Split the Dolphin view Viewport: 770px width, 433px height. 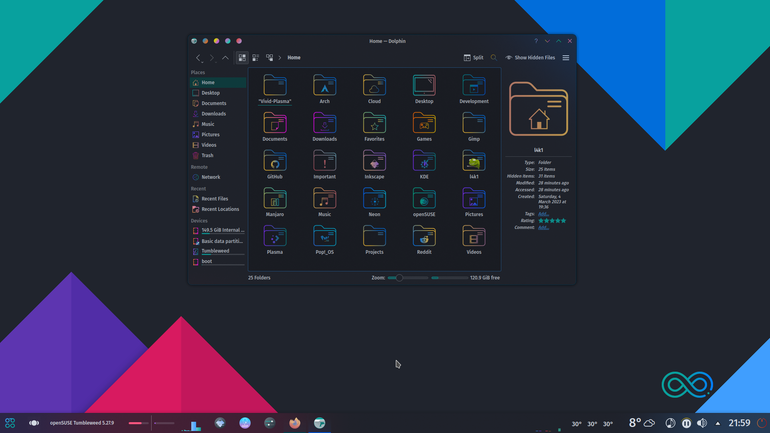point(473,58)
